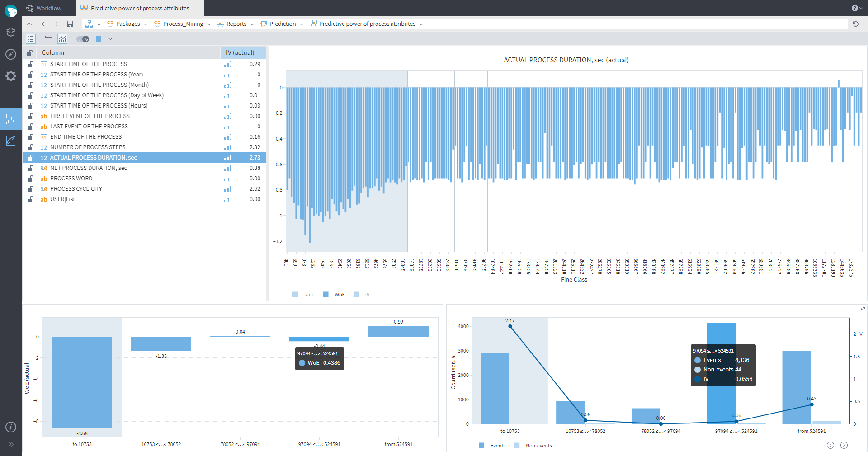The height and width of the screenshot is (456, 868).
Task: Click the save icon in the navigation bar
Action: click(70, 24)
